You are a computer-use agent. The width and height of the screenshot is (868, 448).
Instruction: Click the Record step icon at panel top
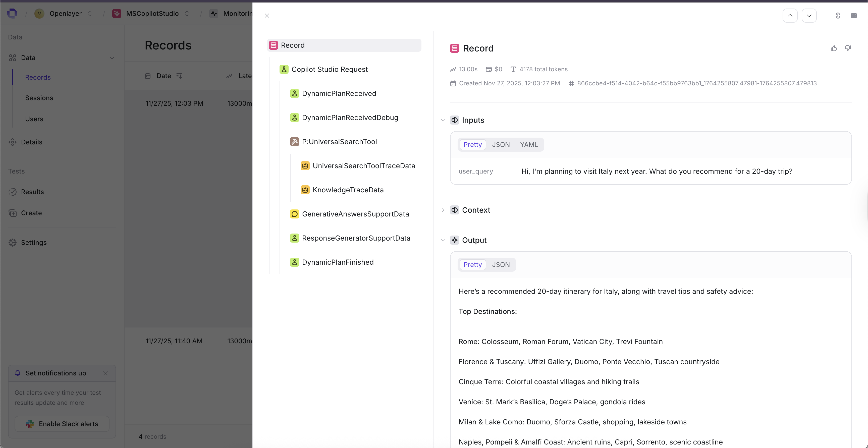[455, 48]
